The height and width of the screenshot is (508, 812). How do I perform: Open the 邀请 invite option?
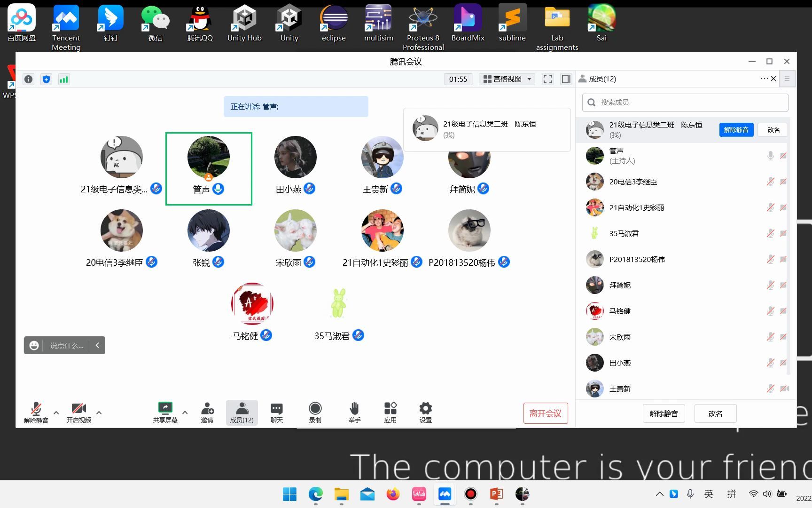pyautogui.click(x=207, y=413)
